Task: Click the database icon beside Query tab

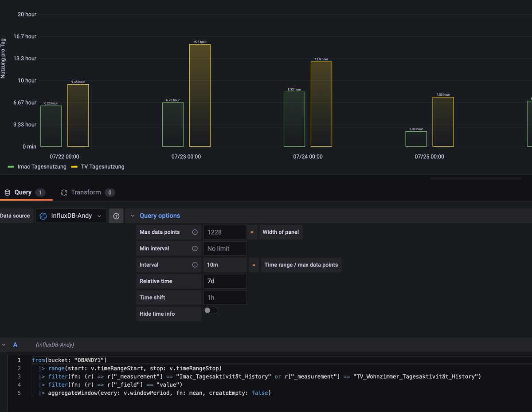Action: click(x=7, y=192)
